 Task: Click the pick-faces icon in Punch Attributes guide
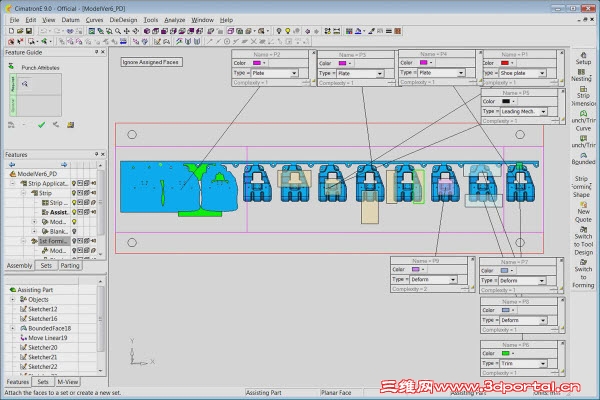coord(25,83)
